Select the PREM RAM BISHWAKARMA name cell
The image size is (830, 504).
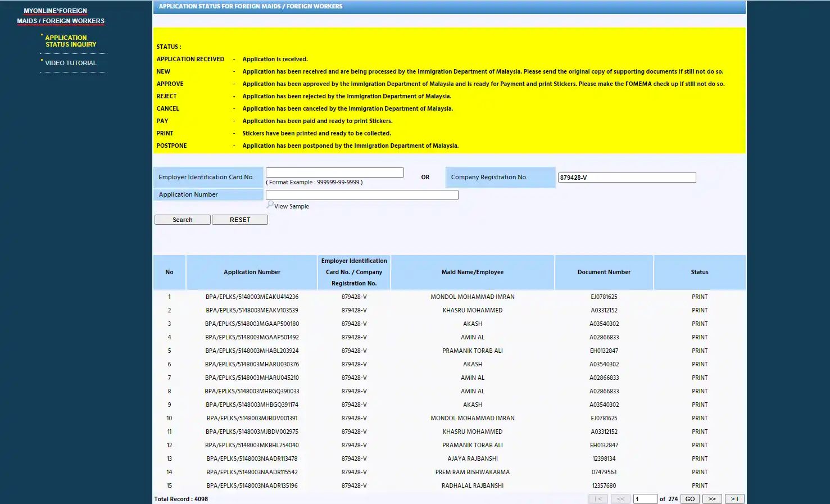[472, 472]
